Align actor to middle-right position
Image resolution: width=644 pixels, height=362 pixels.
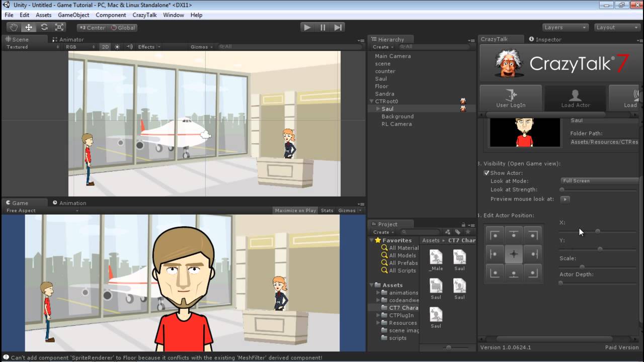(532, 254)
